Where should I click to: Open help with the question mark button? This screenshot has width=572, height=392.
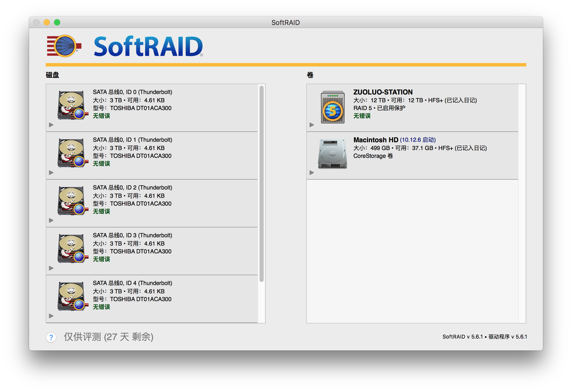tap(51, 337)
